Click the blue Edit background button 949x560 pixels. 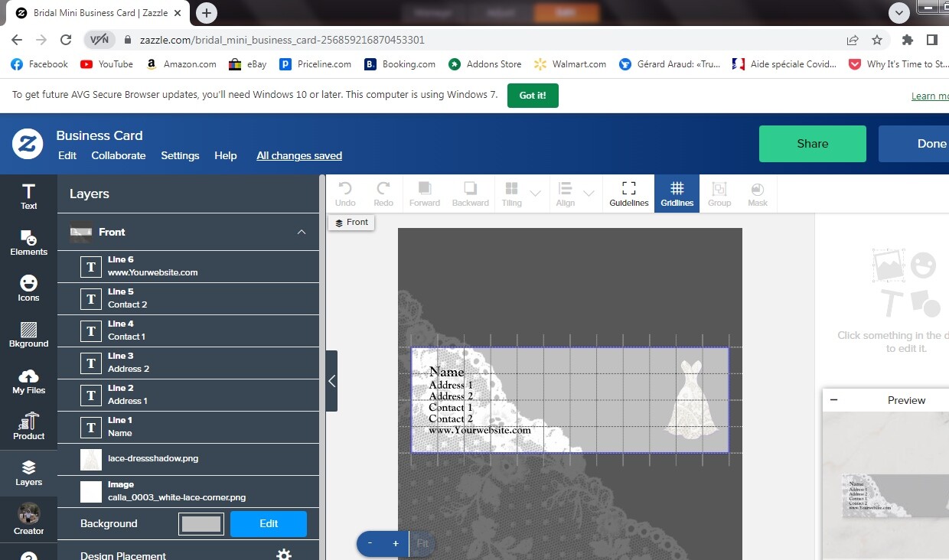tap(269, 524)
